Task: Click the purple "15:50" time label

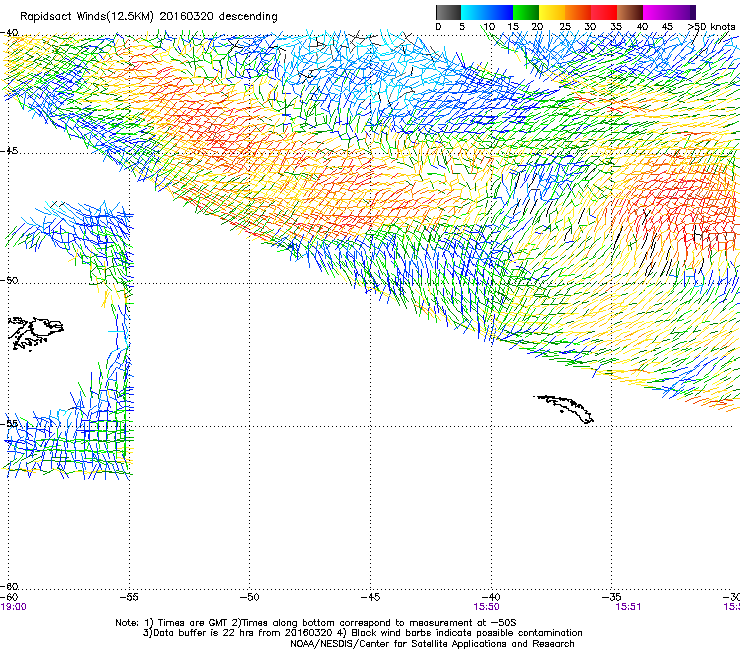Action: [x=487, y=607]
